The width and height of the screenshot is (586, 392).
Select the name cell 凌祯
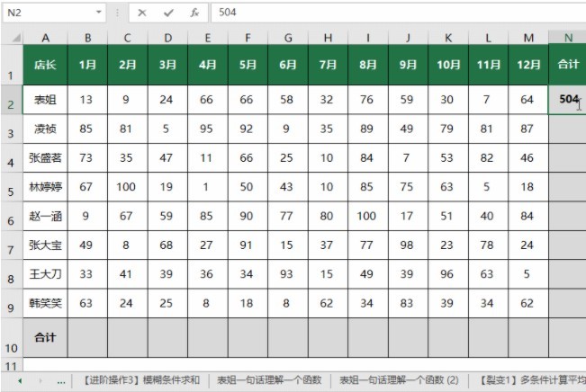pyautogui.click(x=46, y=129)
